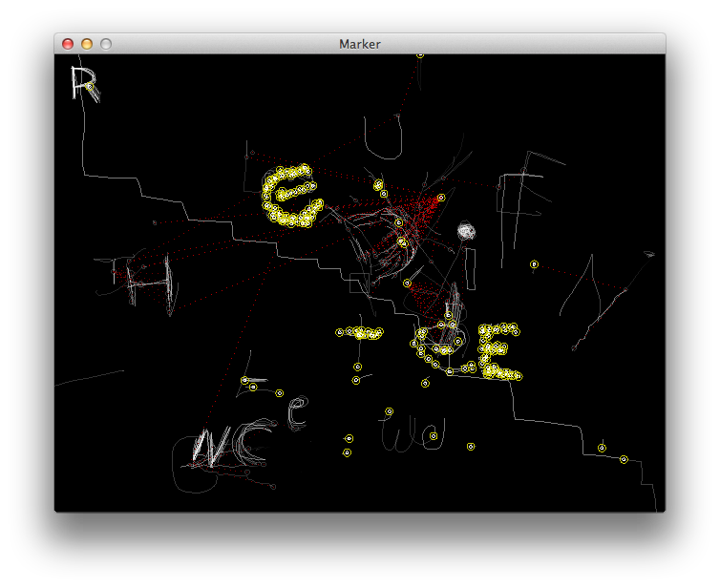Viewport: 720px width, 588px height.
Task: Click the horizontal row of yellow markers
Action: click(x=361, y=333)
